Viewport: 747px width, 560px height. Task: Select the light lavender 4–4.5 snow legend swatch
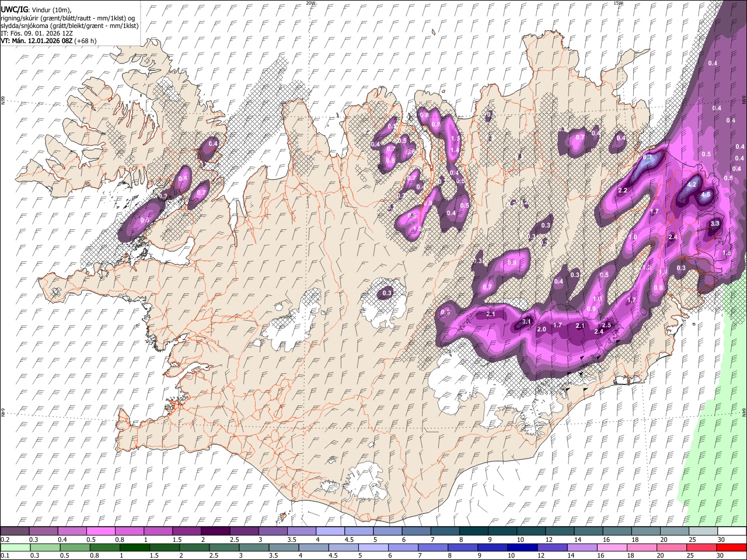(x=330, y=531)
